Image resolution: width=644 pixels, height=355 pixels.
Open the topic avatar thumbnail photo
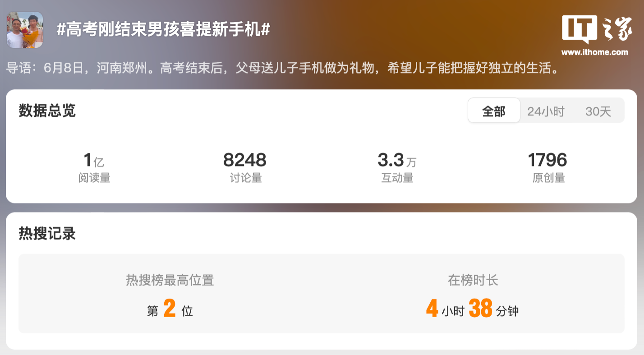(25, 30)
